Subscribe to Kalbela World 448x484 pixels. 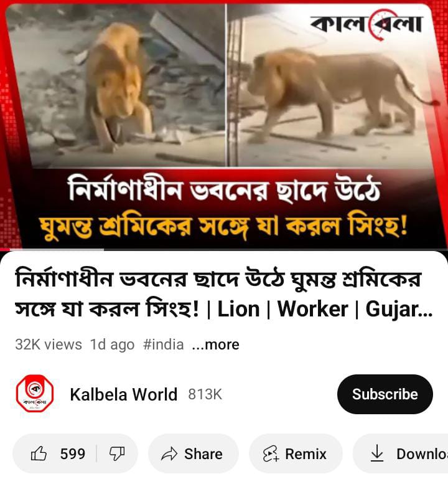pos(385,394)
